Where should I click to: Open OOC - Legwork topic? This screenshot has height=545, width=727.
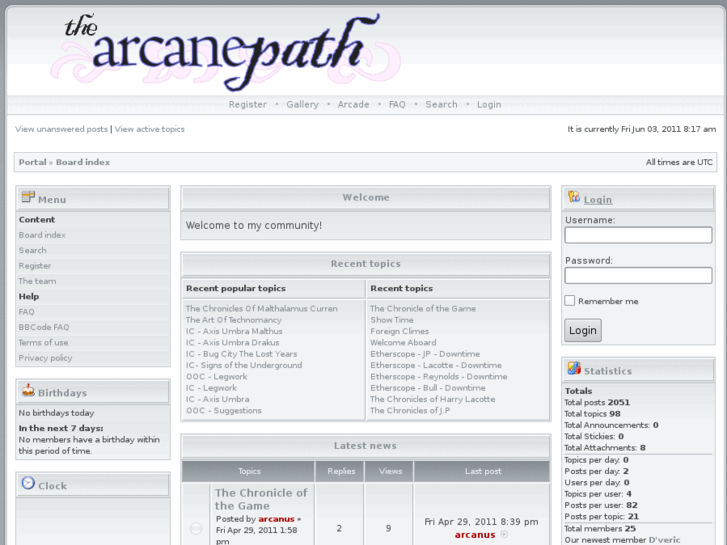coord(217,376)
